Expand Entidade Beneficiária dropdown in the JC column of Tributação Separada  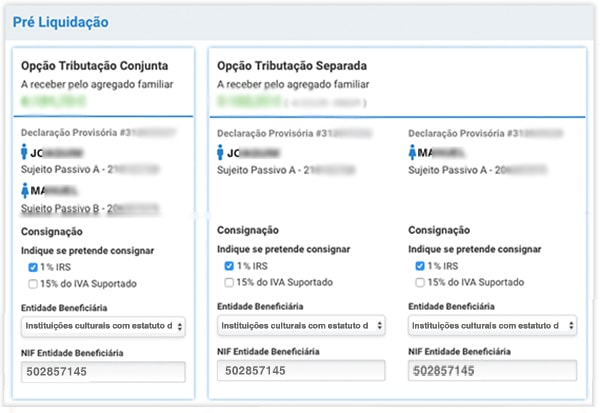coord(299,325)
